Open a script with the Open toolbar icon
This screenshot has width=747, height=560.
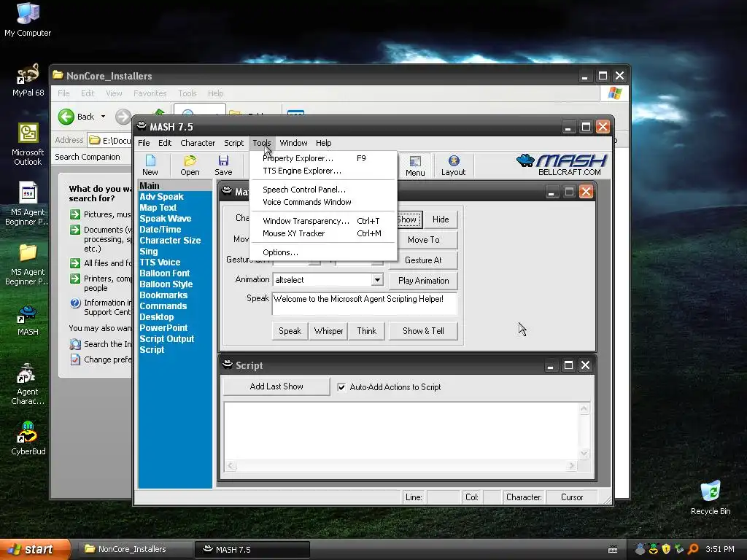[x=190, y=166]
